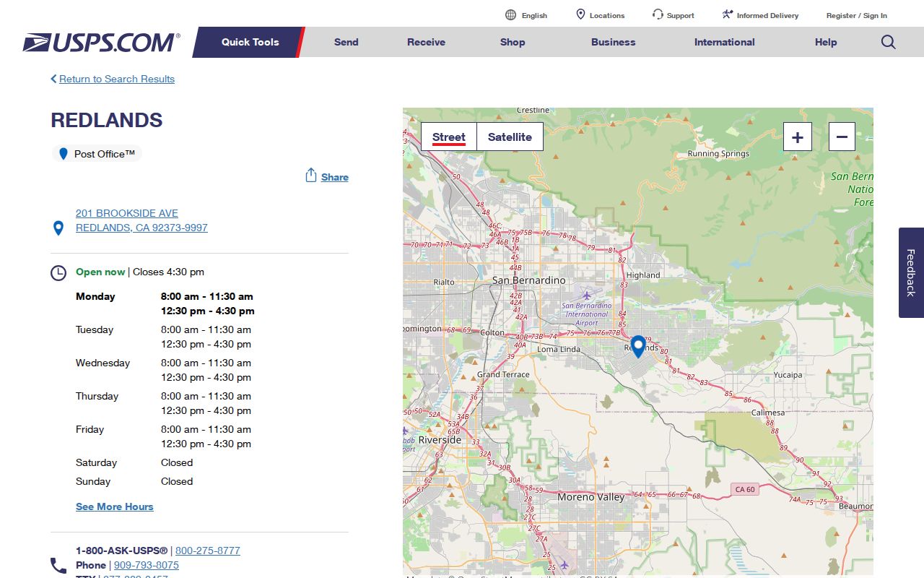This screenshot has height=578, width=924.
Task: Open the Business menu
Action: pos(614,42)
